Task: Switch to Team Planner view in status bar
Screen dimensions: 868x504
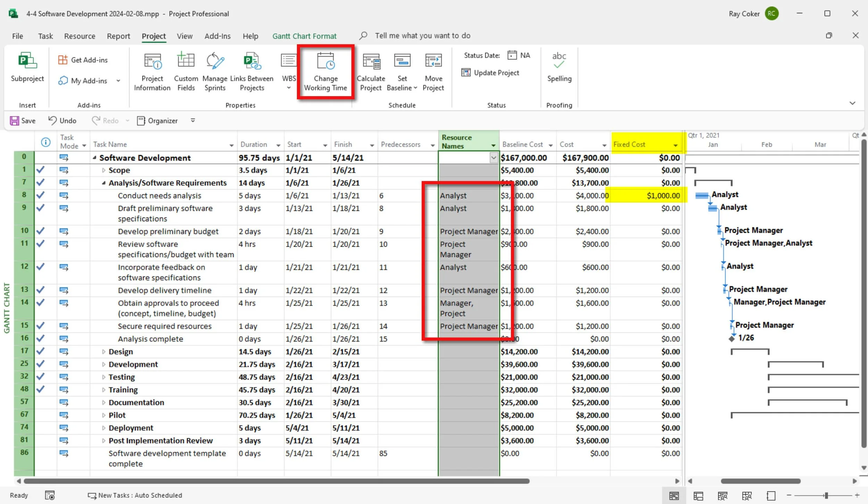Action: (x=723, y=496)
